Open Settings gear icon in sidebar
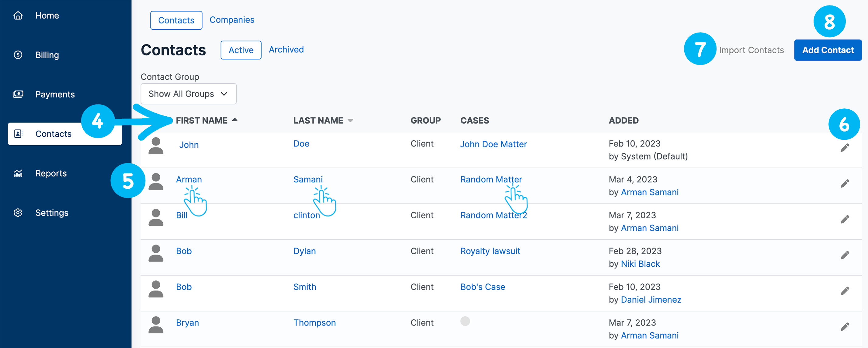 (x=18, y=213)
